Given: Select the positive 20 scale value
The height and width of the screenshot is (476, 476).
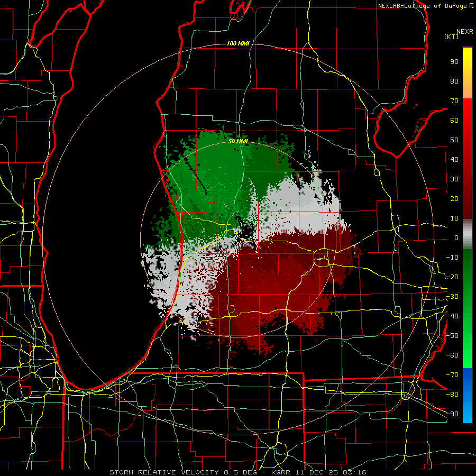Looking at the screenshot, I should tap(454, 199).
